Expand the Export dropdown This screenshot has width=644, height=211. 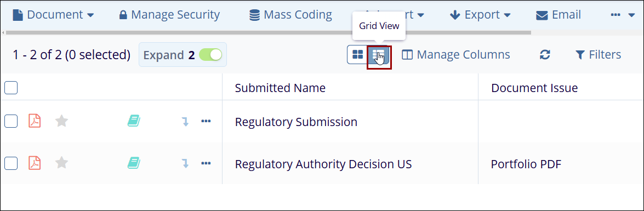[x=480, y=15]
